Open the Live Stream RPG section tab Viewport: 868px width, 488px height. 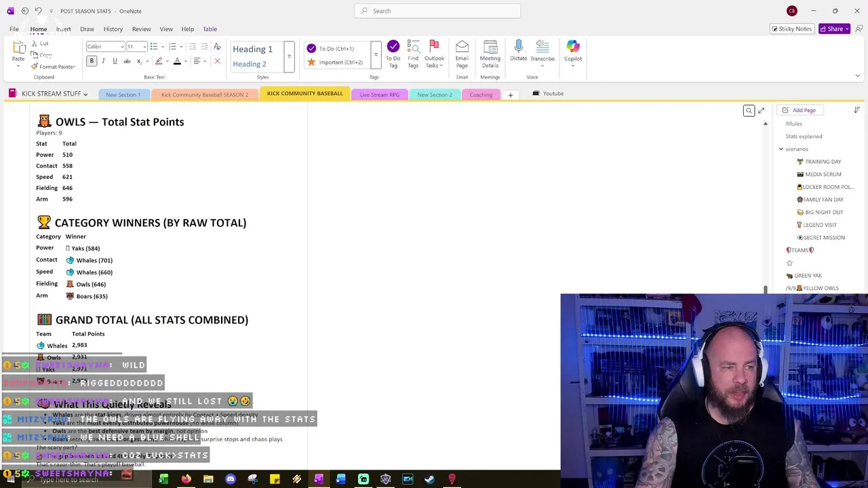click(x=379, y=95)
